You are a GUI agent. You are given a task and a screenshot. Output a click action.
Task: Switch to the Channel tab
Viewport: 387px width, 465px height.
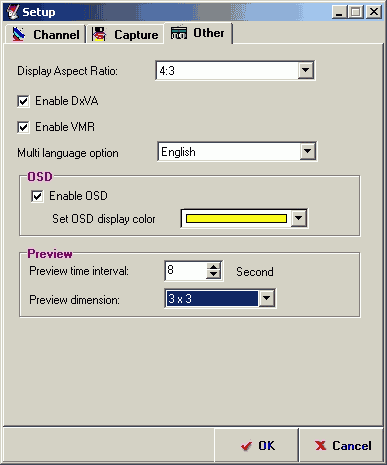click(46, 34)
